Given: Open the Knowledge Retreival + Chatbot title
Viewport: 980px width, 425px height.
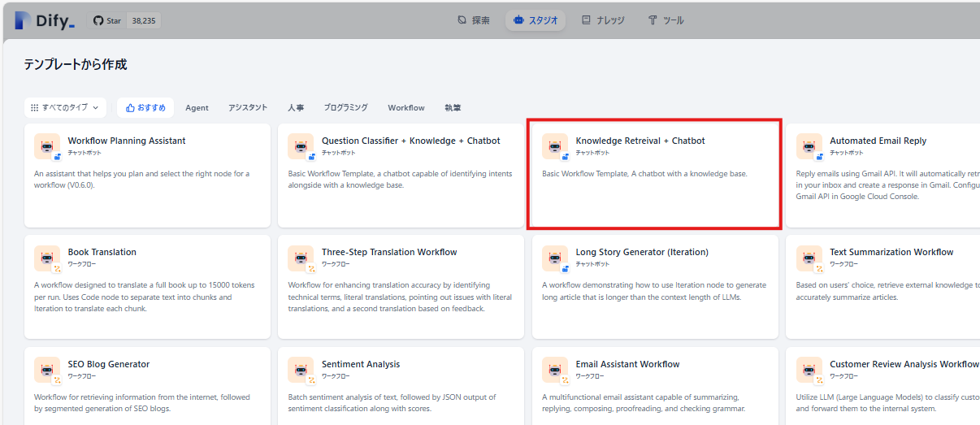Looking at the screenshot, I should [x=640, y=141].
